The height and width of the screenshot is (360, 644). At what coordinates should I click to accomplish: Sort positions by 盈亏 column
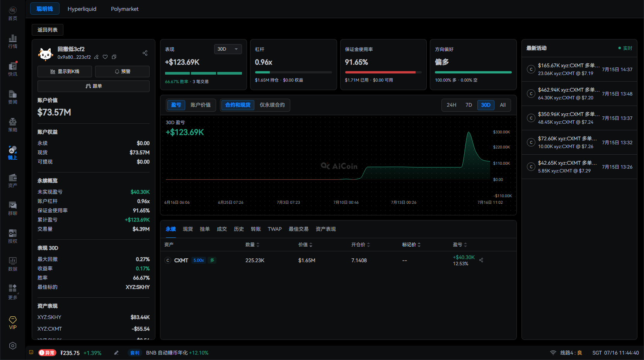pyautogui.click(x=460, y=245)
